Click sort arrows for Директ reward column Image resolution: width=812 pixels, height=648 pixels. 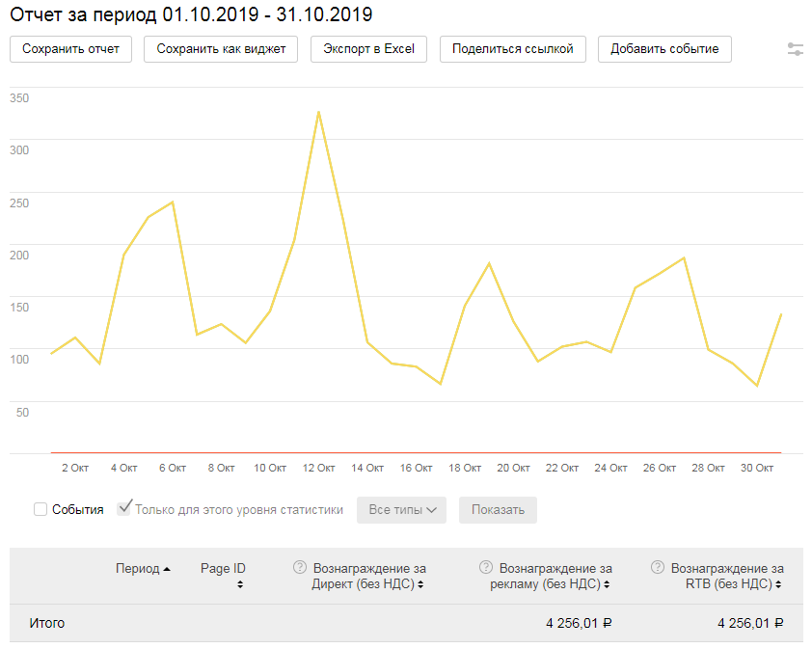click(420, 584)
